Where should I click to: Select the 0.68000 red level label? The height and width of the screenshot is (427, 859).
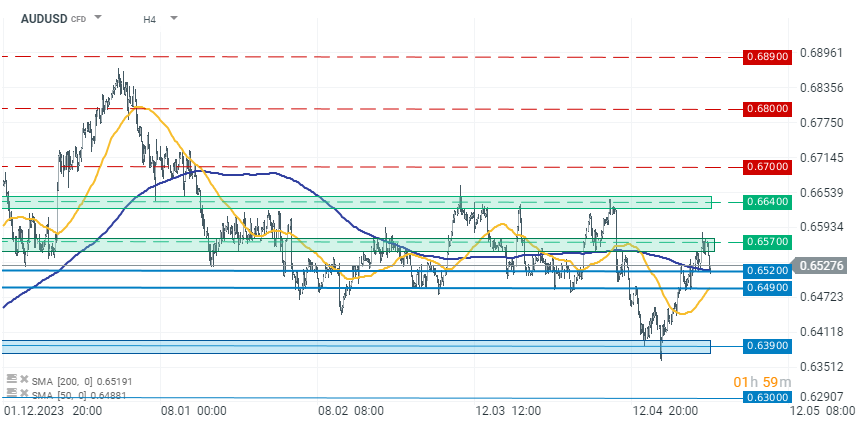tap(768, 109)
